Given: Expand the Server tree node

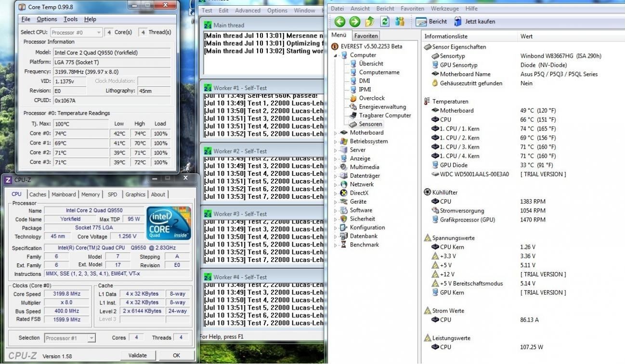Looking at the screenshot, I should (x=336, y=150).
